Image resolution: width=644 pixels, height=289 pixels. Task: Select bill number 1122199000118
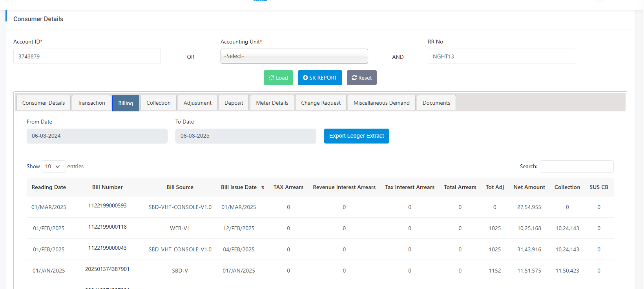tap(107, 227)
